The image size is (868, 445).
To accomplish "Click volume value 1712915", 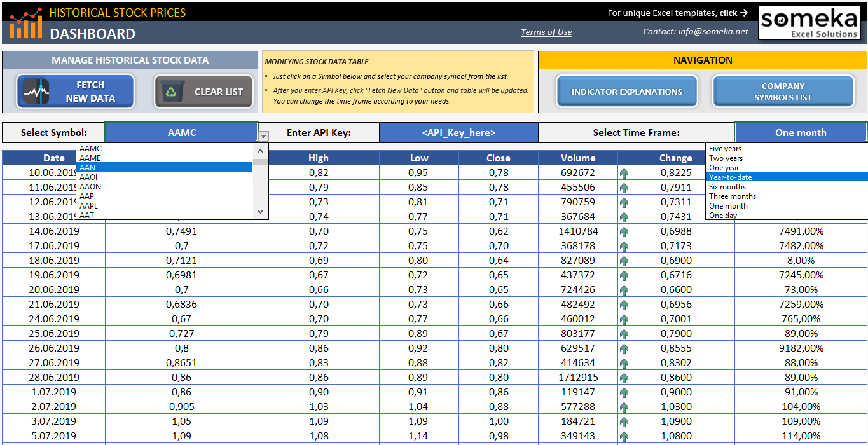I will tap(578, 378).
